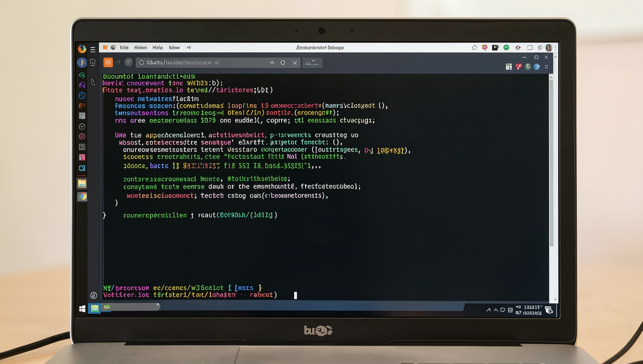Open the notification center icon

click(549, 310)
